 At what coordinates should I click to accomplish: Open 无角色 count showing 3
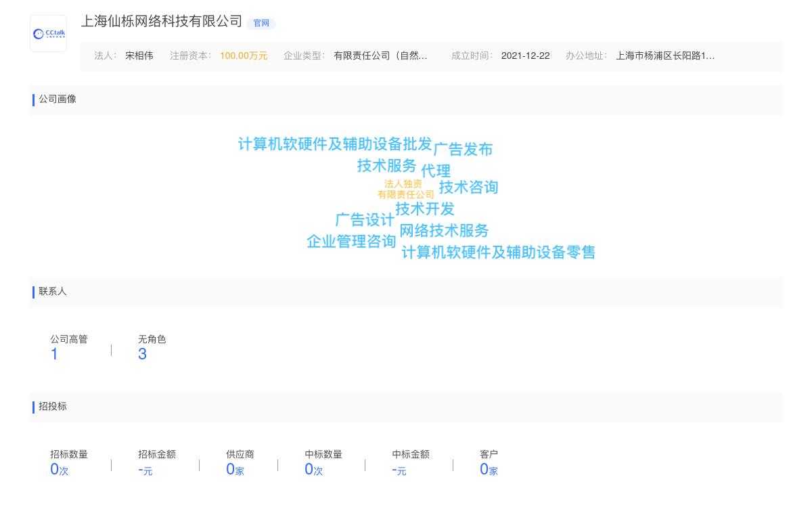(x=142, y=353)
